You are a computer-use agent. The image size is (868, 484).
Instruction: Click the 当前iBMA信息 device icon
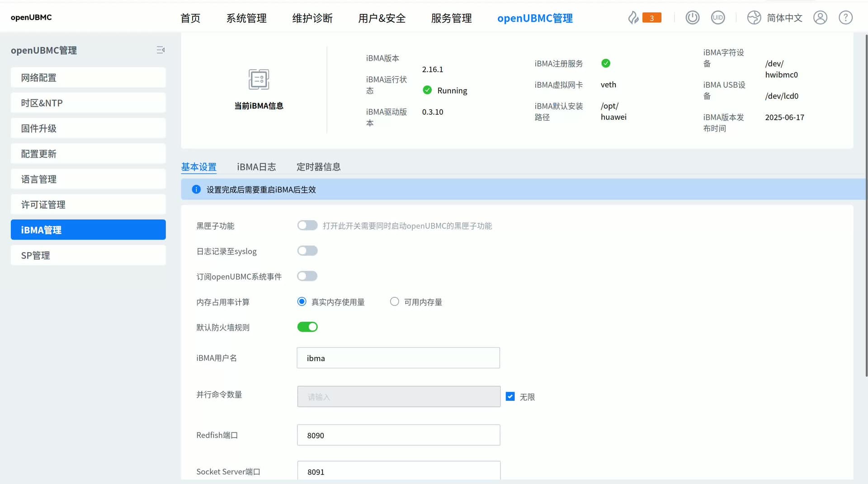click(259, 80)
